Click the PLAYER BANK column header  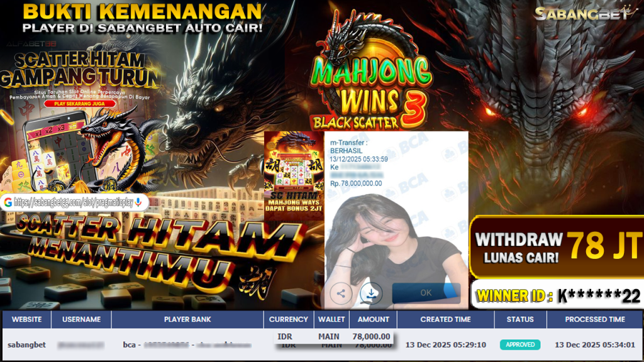pos(187,319)
